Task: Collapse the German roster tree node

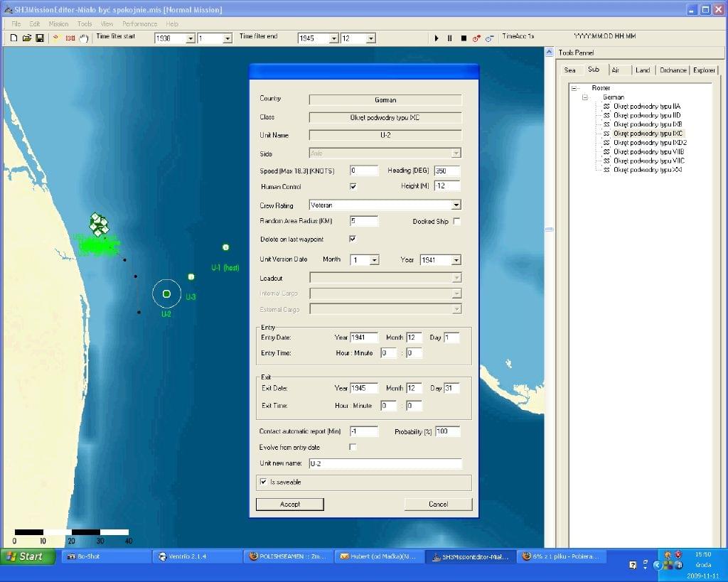Action: tap(585, 97)
